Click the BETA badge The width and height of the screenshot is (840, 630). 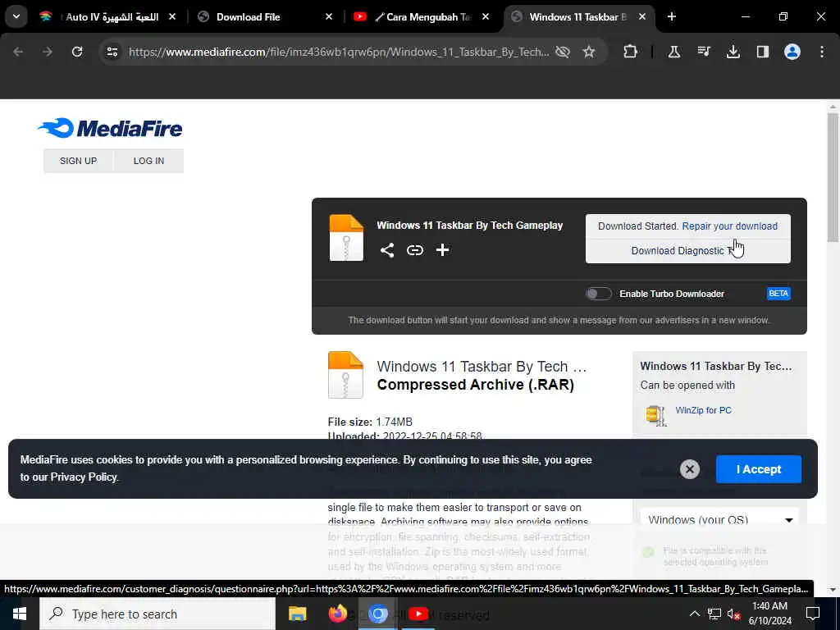coord(778,294)
